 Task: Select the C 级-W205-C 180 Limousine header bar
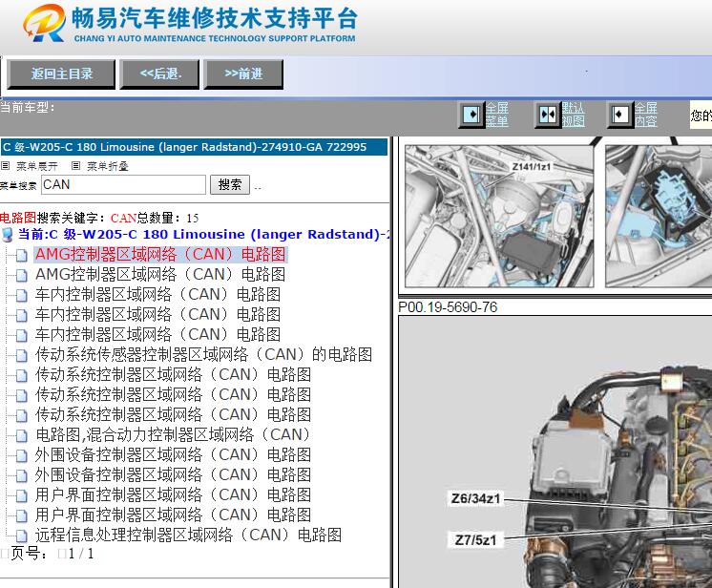click(x=194, y=147)
